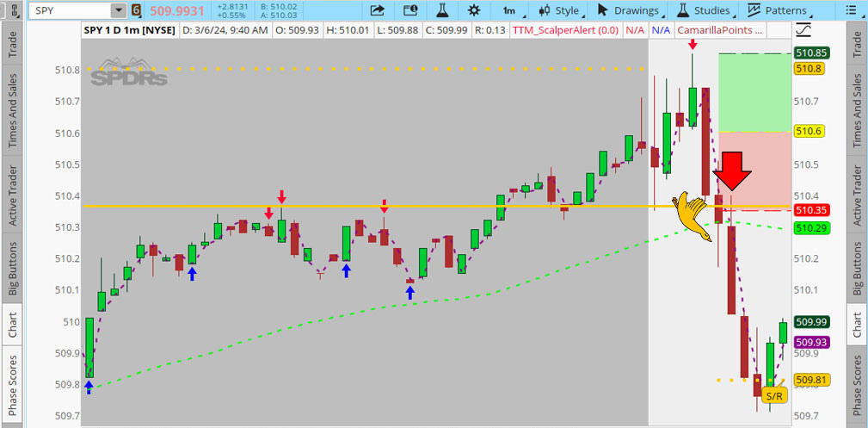Click the L: 509.88 low value
The width and height of the screenshot is (868, 428).
397,30
